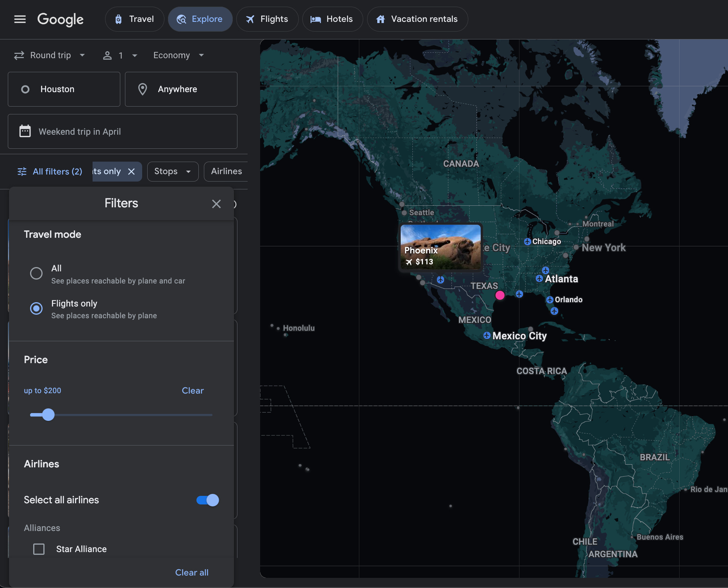The height and width of the screenshot is (588, 728).
Task: Expand the Round trip dropdown
Action: [x=50, y=55]
